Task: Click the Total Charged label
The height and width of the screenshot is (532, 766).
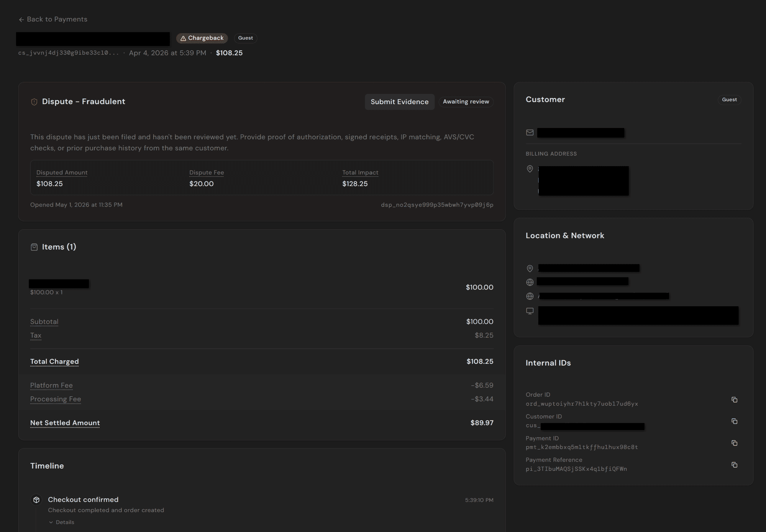Action: (54, 361)
